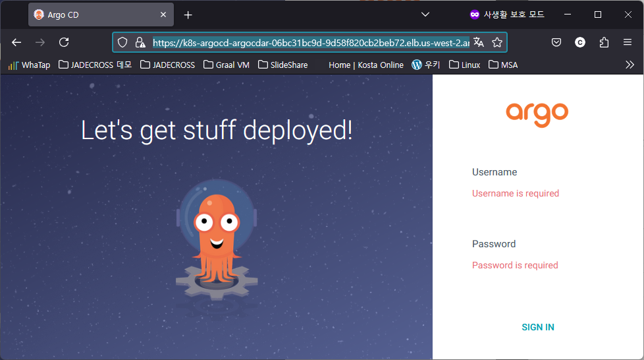
Task: Open the SlideShare bookmark folder
Action: (283, 65)
